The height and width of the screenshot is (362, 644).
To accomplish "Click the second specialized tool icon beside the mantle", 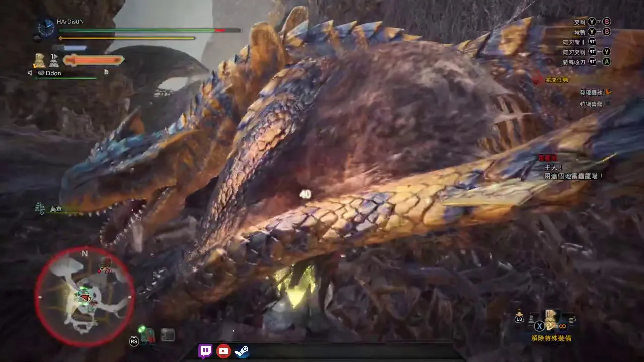I will pyautogui.click(x=53, y=61).
